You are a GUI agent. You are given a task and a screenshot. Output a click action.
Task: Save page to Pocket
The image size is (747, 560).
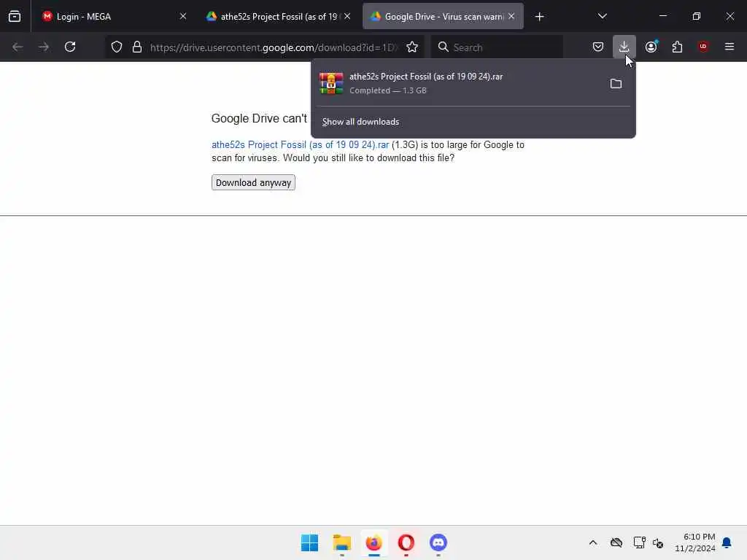point(598,47)
